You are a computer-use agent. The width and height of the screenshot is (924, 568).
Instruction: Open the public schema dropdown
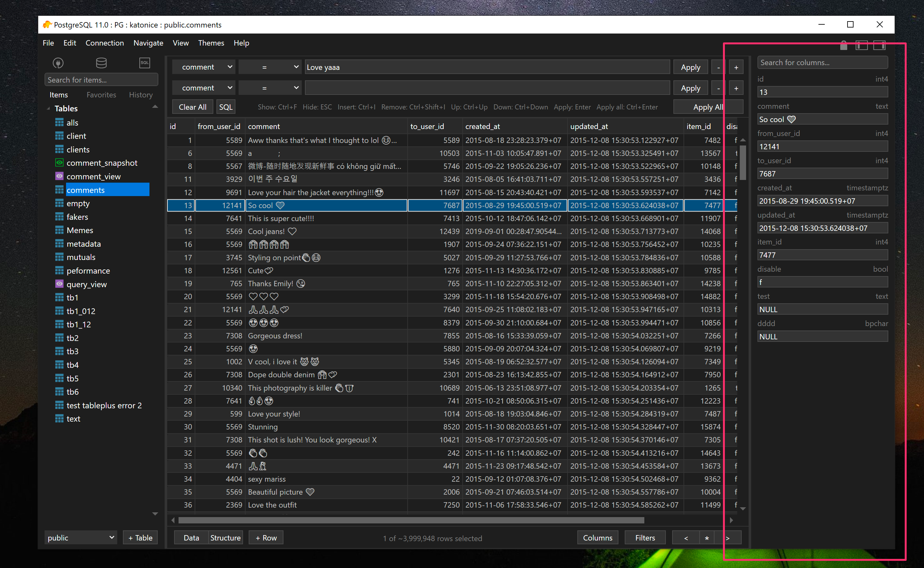click(81, 538)
